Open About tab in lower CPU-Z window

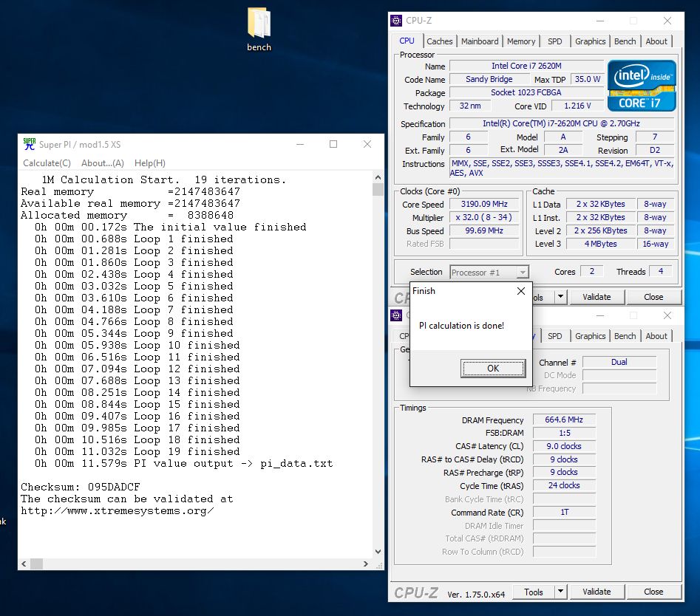656,336
